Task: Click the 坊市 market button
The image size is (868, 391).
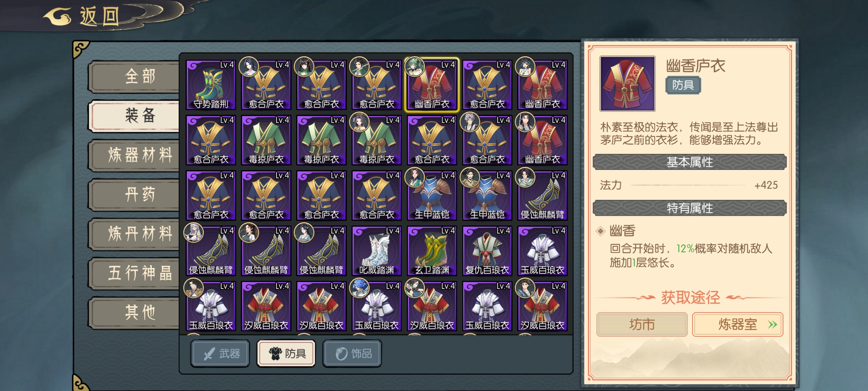Action: coord(642,324)
